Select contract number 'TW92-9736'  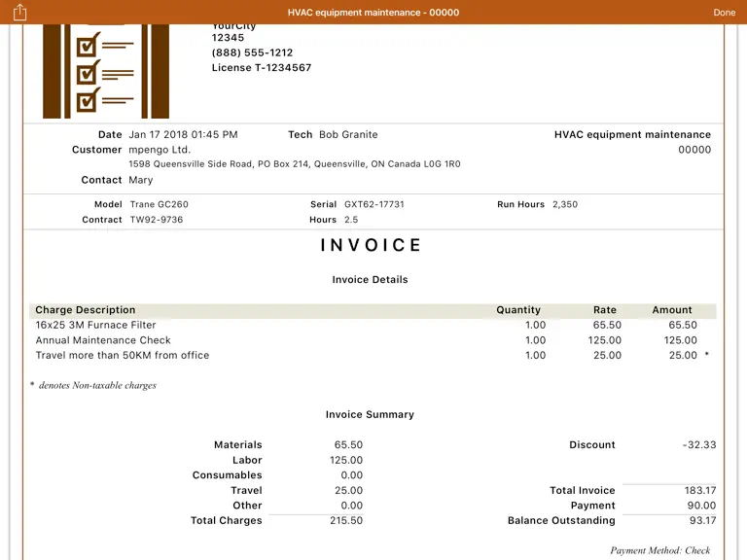point(157,220)
